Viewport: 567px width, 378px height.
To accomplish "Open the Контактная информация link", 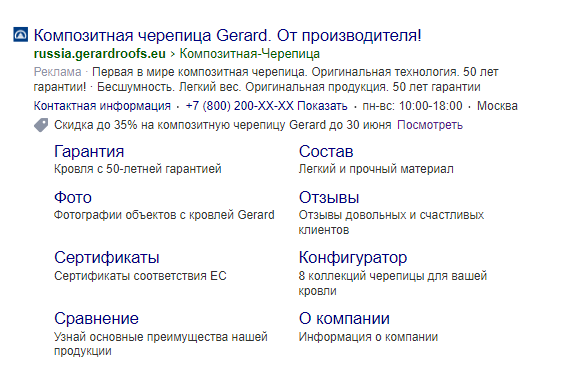I will (x=102, y=106).
